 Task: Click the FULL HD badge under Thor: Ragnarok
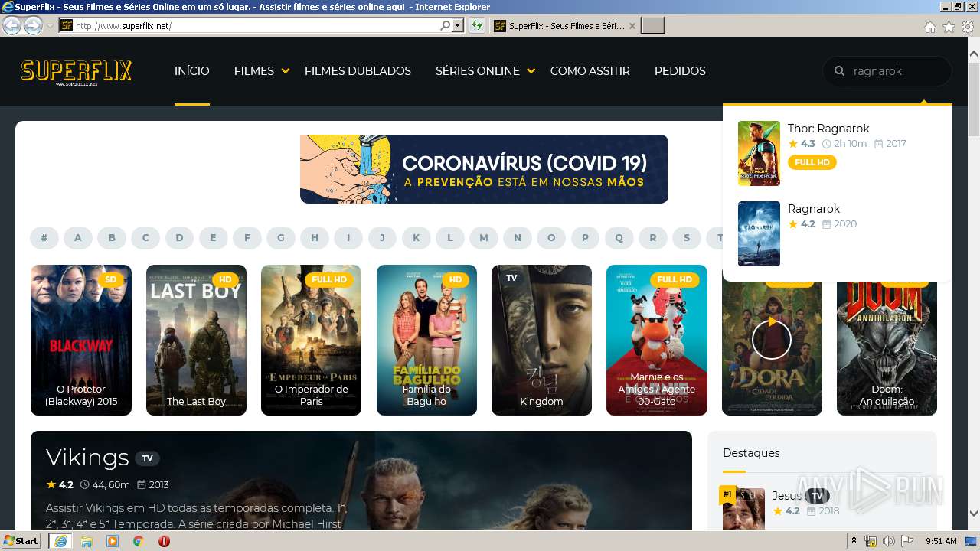coord(812,162)
